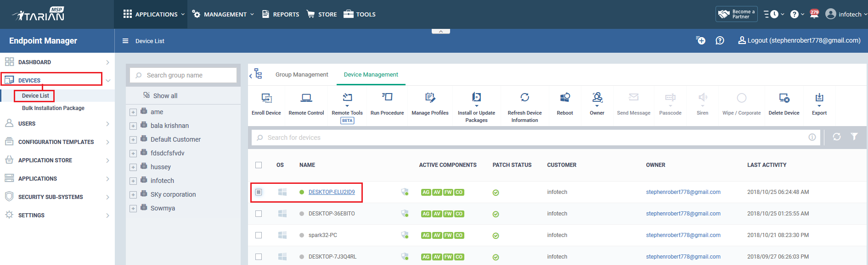The image size is (868, 265).
Task: Click Wipe / Corporate icon
Action: pos(742,98)
